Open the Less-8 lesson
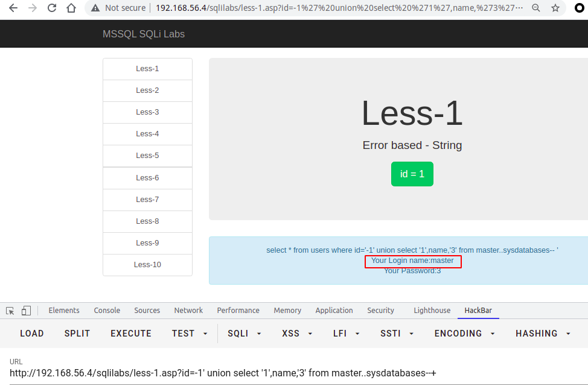588x386 pixels. [147, 221]
